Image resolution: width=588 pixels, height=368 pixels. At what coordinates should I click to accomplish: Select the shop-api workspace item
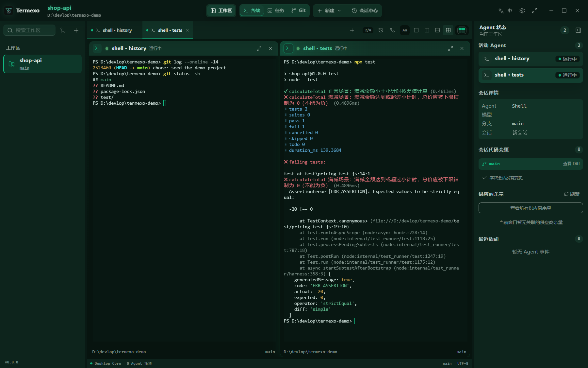click(x=42, y=64)
